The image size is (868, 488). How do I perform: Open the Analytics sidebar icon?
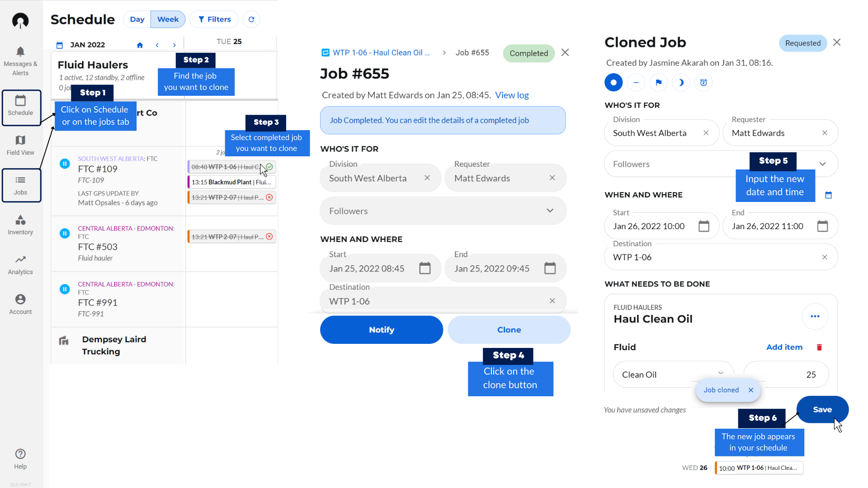tap(20, 260)
